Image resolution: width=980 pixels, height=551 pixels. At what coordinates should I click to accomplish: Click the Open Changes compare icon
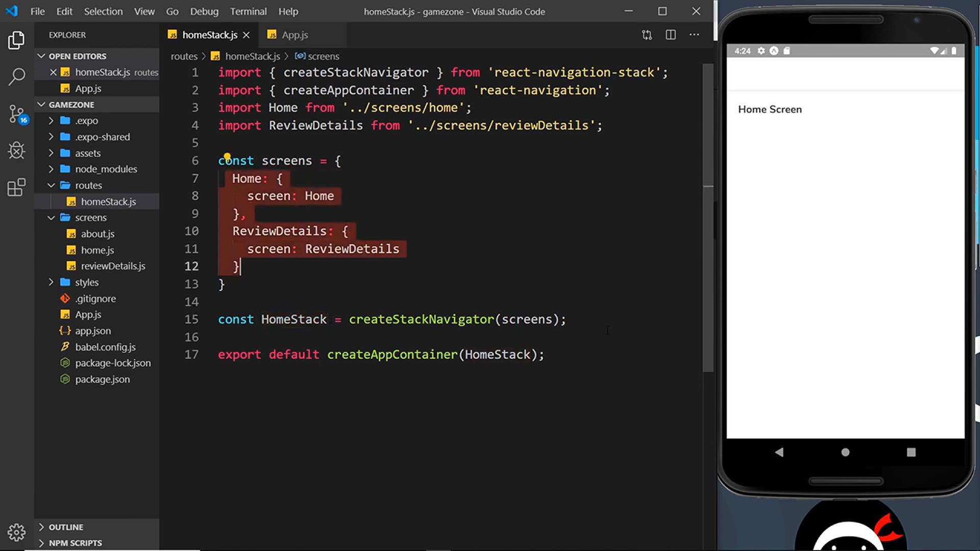(x=647, y=35)
